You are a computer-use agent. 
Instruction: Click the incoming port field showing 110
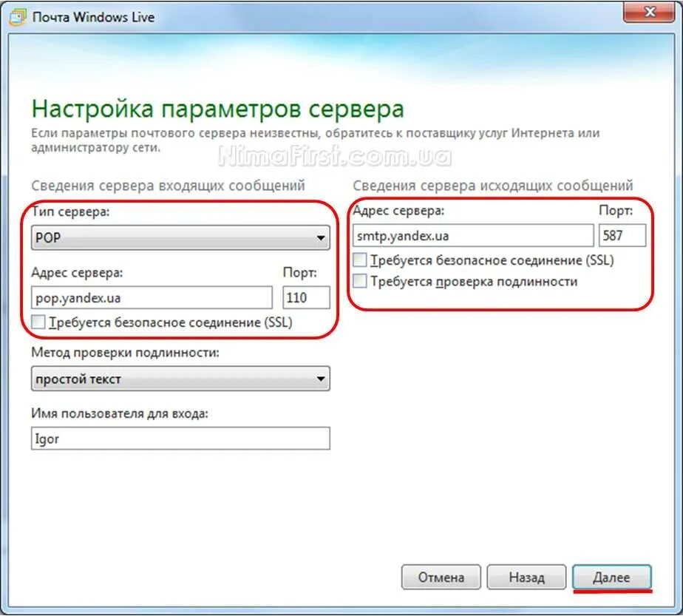306,298
